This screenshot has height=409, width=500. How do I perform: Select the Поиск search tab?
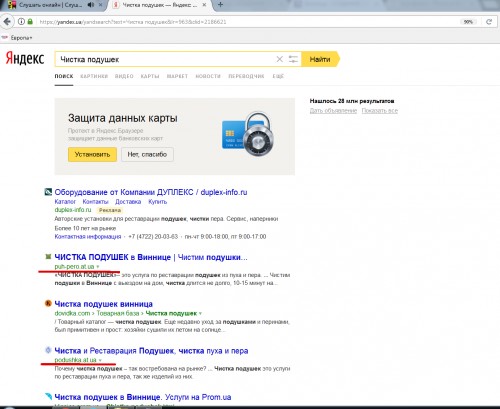click(64, 76)
